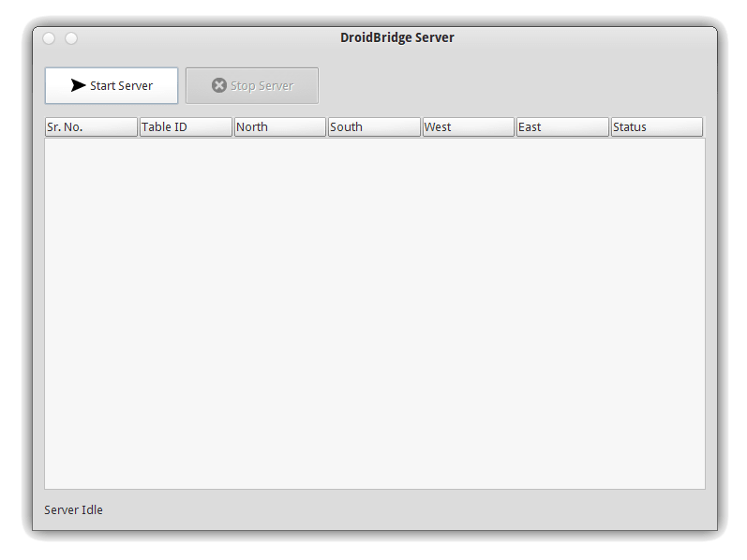Select the Status column header
Viewport: 747px width, 560px height.
pyautogui.click(x=657, y=127)
